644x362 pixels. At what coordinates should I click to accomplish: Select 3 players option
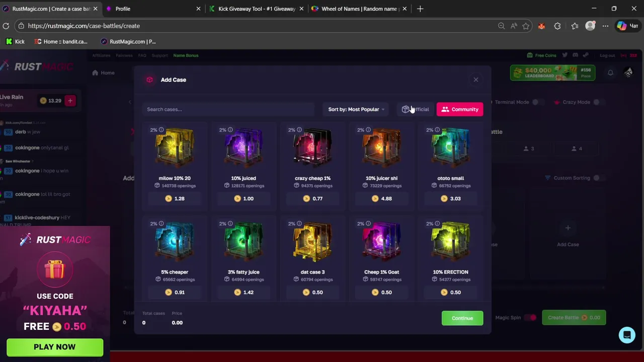click(529, 148)
